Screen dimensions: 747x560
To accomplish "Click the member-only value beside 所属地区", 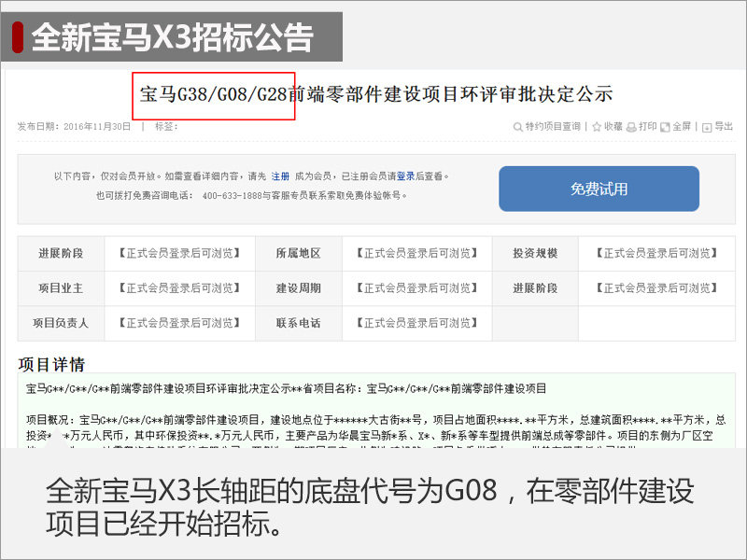I will pos(416,253).
